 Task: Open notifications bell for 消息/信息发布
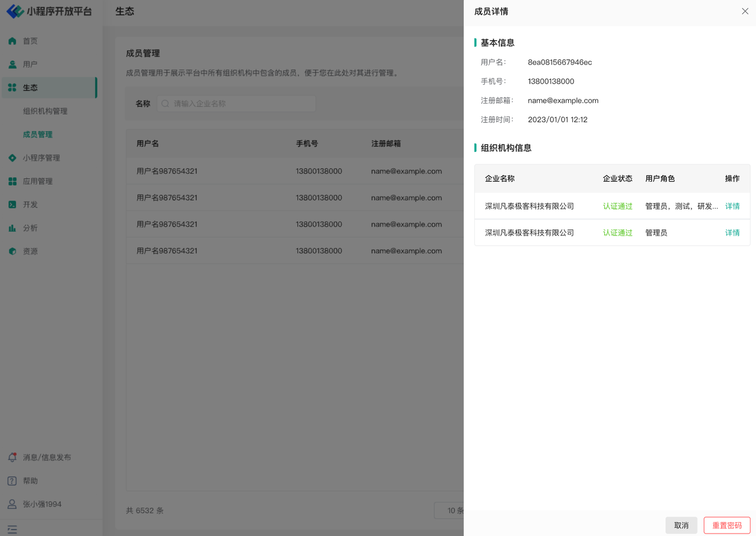click(12, 457)
